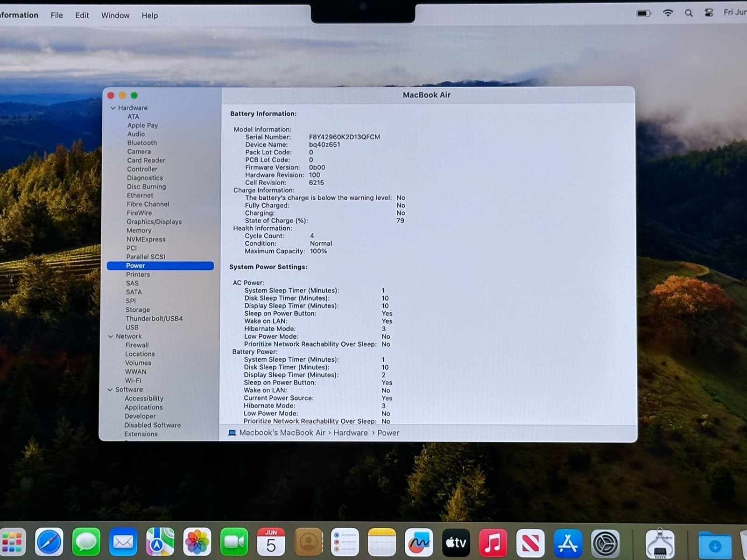This screenshot has width=747, height=560.
Task: Open Spotlight search icon
Action: point(689,13)
